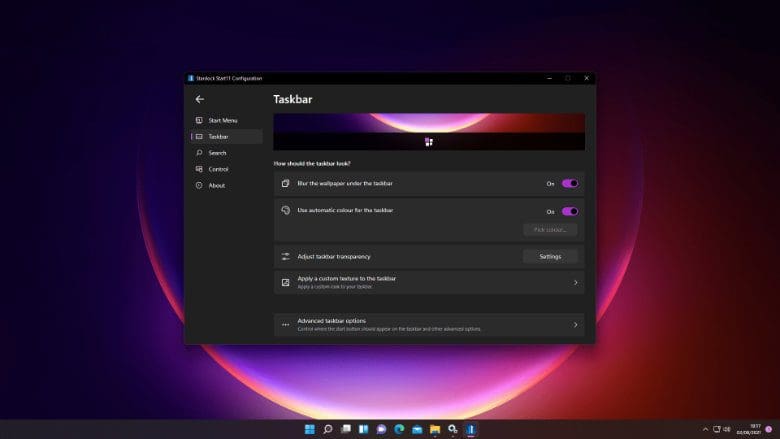Open Microsoft Edge from the taskbar
The width and height of the screenshot is (780, 439).
pos(399,429)
